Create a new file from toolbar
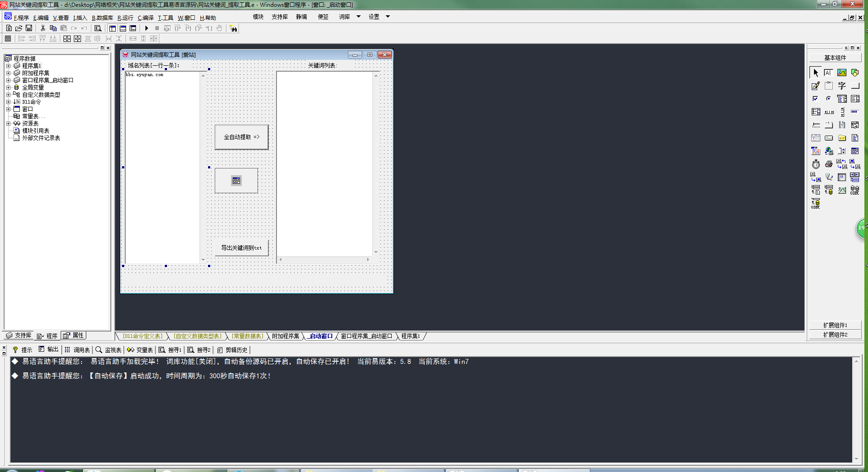 [x=9, y=28]
